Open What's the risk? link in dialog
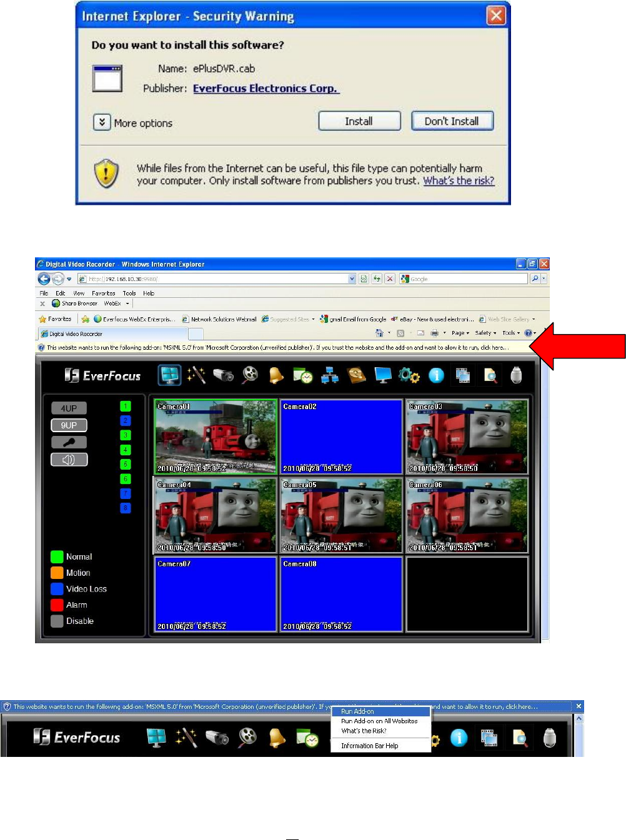Image resolution: width=626 pixels, height=840 pixels. click(459, 180)
